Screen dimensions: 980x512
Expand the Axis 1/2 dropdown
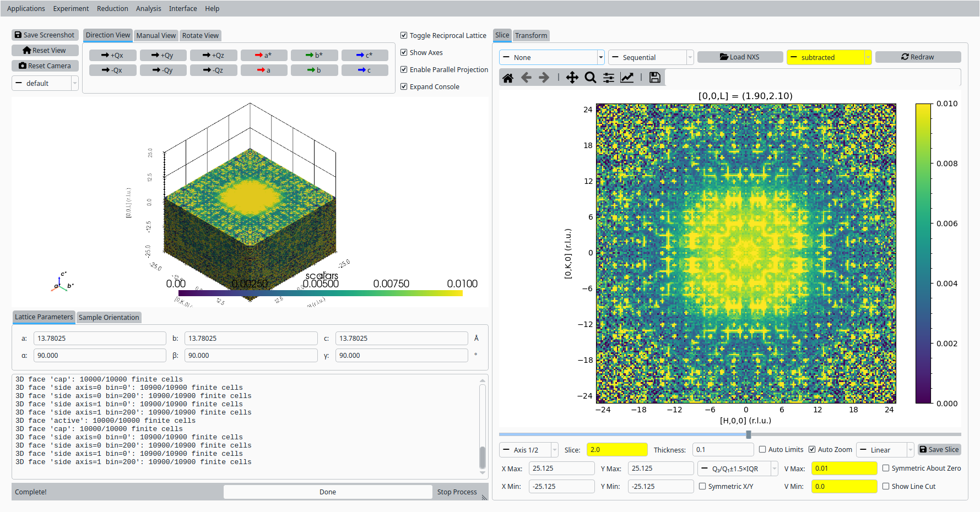[529, 450]
